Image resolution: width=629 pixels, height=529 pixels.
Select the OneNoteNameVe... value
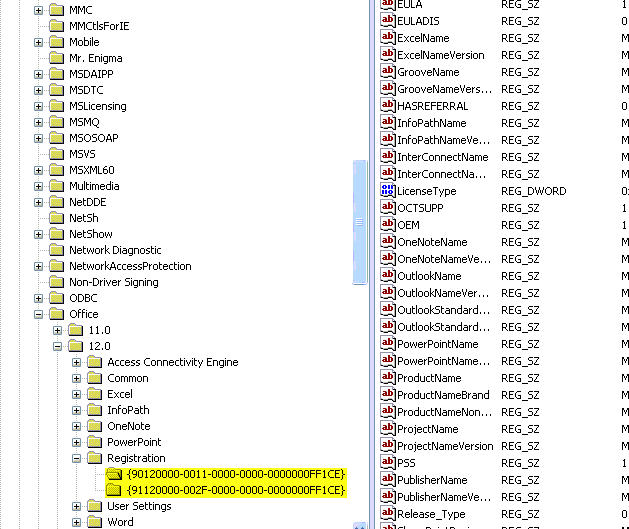[444, 259]
